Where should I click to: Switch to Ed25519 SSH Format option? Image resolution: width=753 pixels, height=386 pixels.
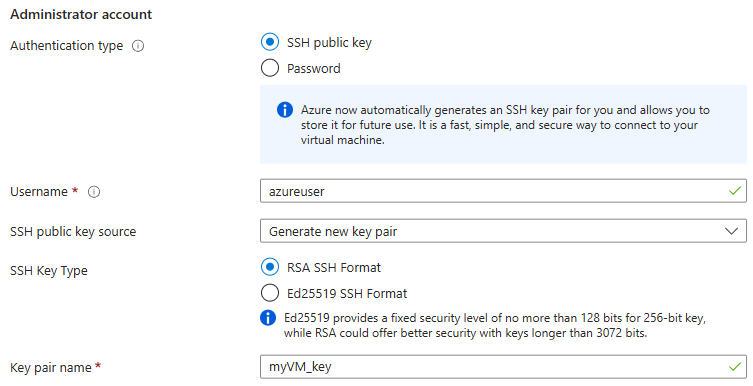coord(270,293)
